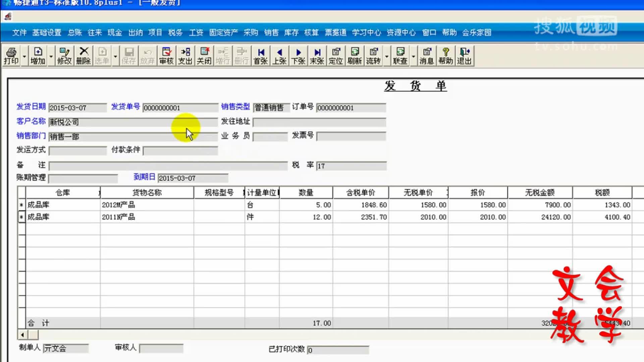Click the 退出 exit button
Image resolution: width=644 pixels, height=362 pixels.
(x=464, y=56)
